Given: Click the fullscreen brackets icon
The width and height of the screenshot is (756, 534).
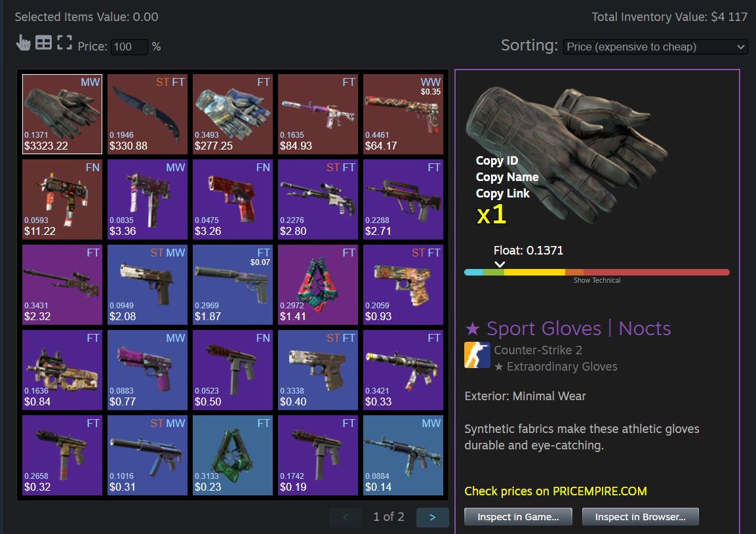Looking at the screenshot, I should coord(64,43).
